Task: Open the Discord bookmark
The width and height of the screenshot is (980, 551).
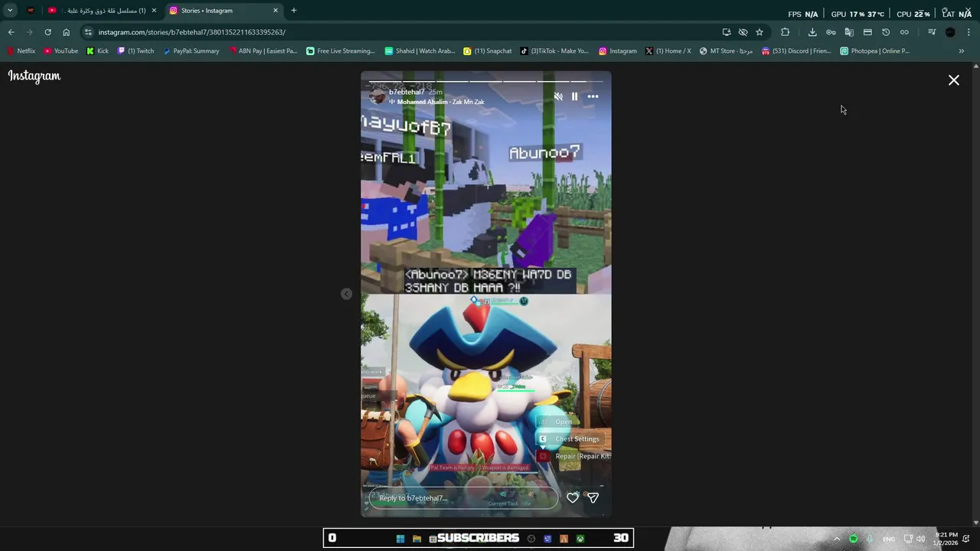Action: coord(796,51)
